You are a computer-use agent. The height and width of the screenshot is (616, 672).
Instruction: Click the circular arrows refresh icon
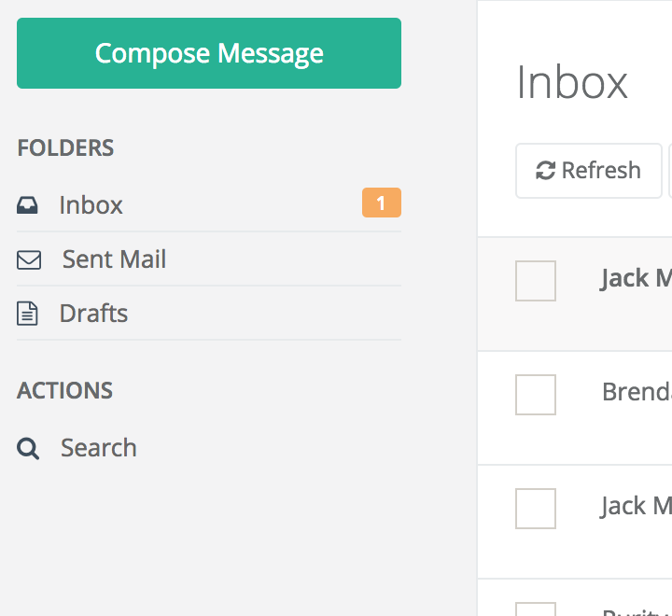pos(545,171)
